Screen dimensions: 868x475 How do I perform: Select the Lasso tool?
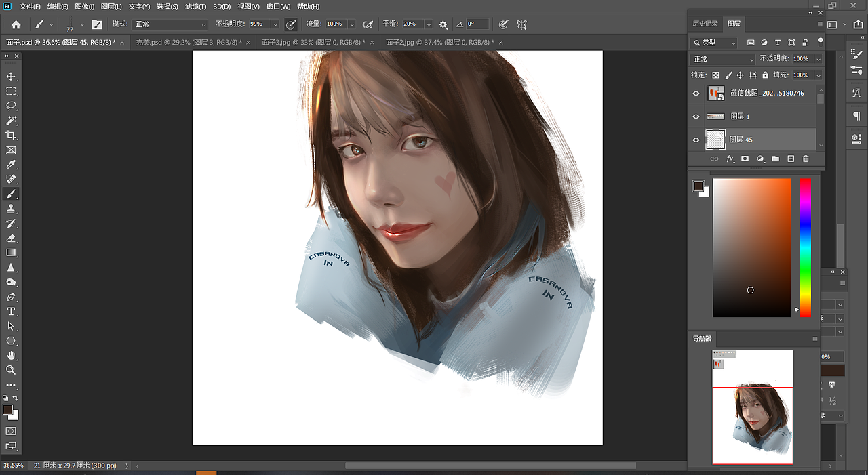11,106
